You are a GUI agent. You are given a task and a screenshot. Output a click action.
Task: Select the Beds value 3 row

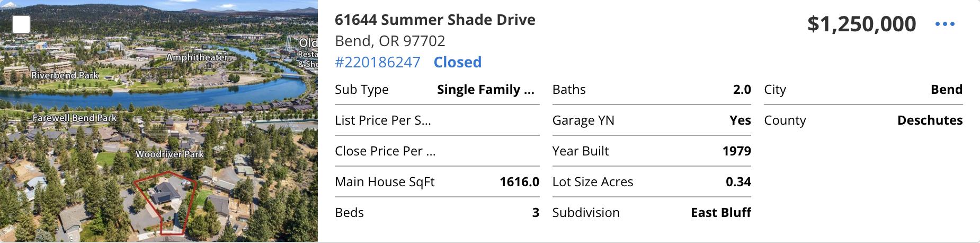[x=436, y=213]
